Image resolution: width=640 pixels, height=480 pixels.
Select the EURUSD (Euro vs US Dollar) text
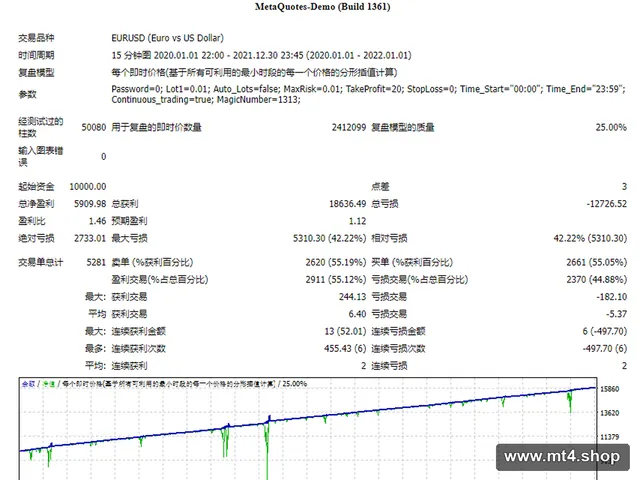(168, 38)
